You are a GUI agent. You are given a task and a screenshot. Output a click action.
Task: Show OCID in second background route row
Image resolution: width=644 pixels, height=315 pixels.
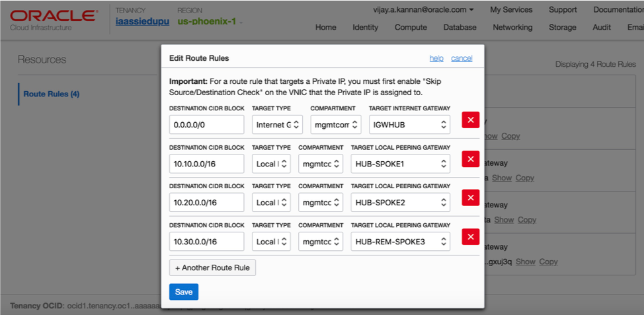pos(502,178)
